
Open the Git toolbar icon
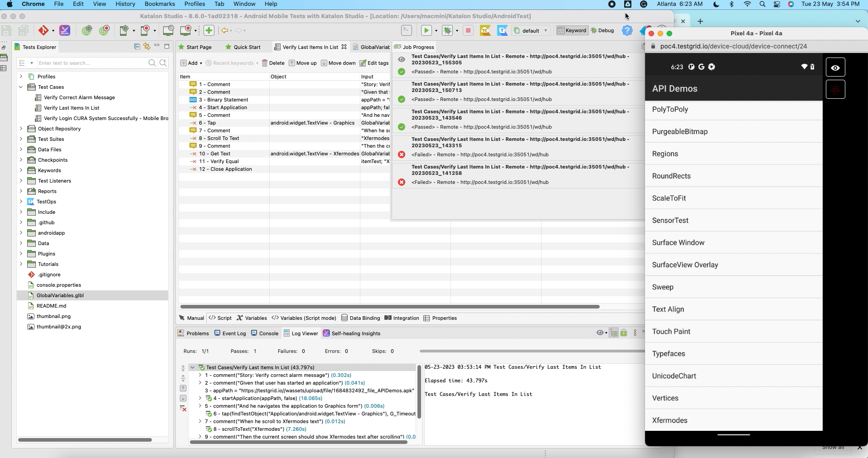pos(44,30)
